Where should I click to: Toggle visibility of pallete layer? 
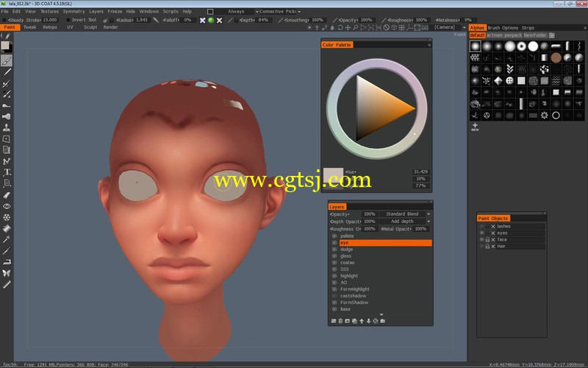pyautogui.click(x=334, y=236)
